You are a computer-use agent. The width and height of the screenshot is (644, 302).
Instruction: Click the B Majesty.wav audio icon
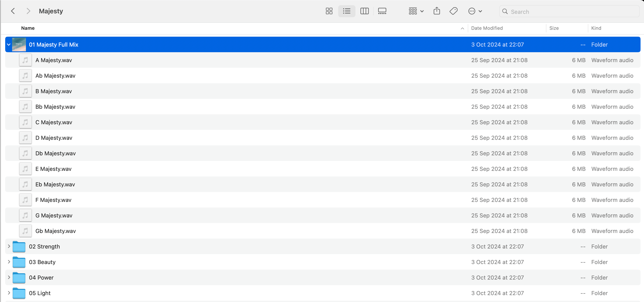(x=25, y=91)
